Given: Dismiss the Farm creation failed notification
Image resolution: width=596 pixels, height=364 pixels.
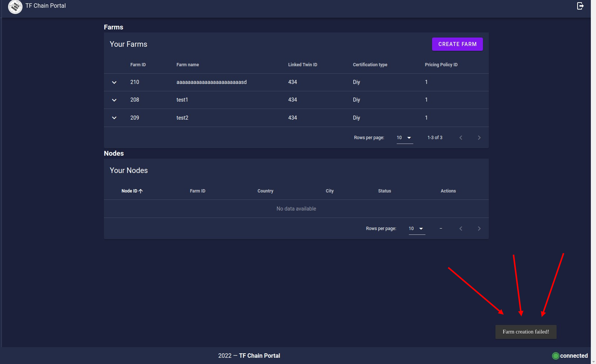Looking at the screenshot, I should click(526, 332).
